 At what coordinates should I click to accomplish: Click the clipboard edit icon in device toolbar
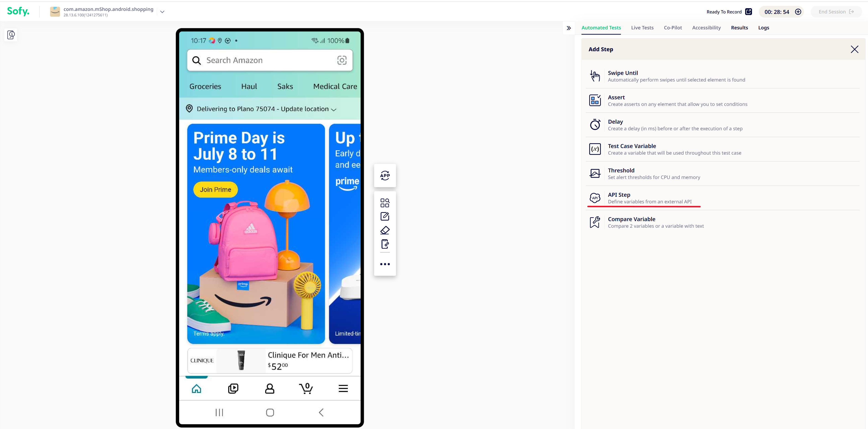(x=385, y=244)
